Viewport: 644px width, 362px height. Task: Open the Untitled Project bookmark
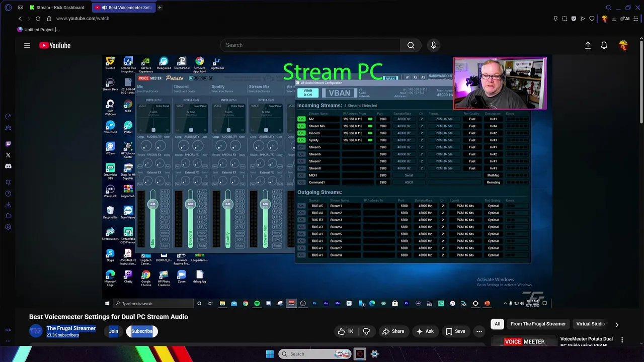tap(39, 30)
